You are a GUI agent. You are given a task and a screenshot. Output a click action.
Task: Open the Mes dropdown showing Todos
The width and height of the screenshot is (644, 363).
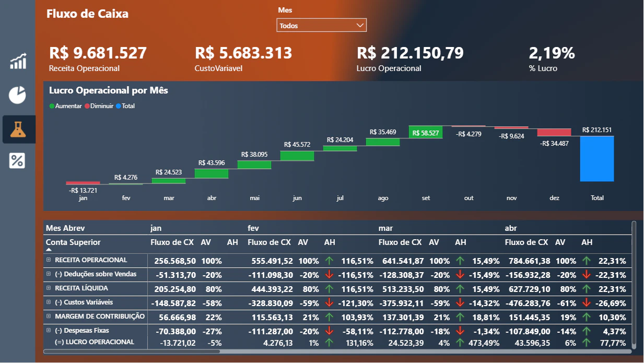click(321, 25)
